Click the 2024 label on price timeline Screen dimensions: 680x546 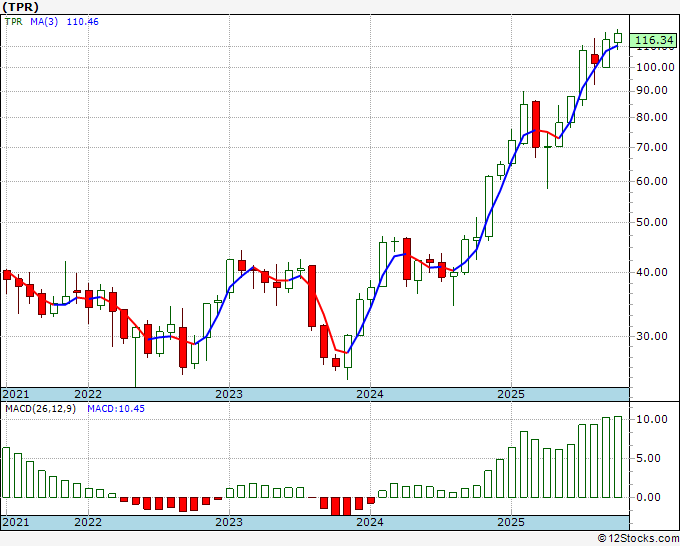pyautogui.click(x=370, y=394)
